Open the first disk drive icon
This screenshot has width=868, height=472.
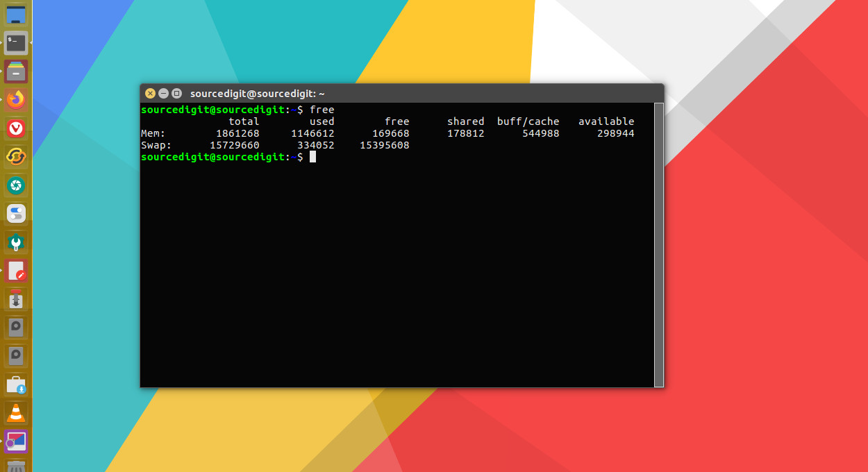pos(15,327)
